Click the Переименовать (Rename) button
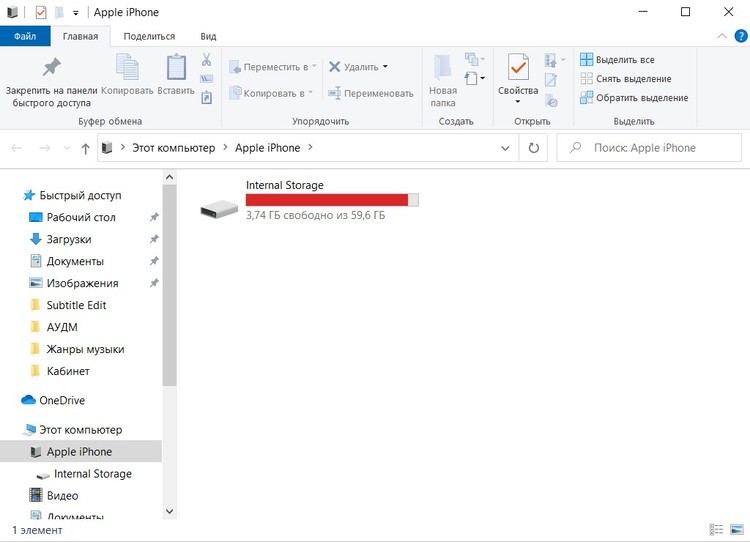Viewport: 750px width, 542px height. (370, 93)
